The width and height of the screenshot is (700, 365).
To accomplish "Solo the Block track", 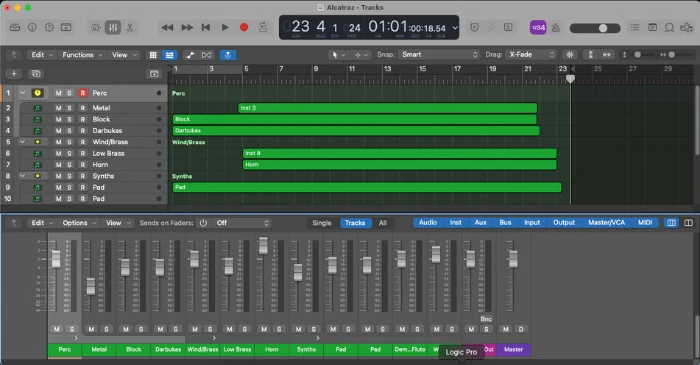I will tap(69, 119).
